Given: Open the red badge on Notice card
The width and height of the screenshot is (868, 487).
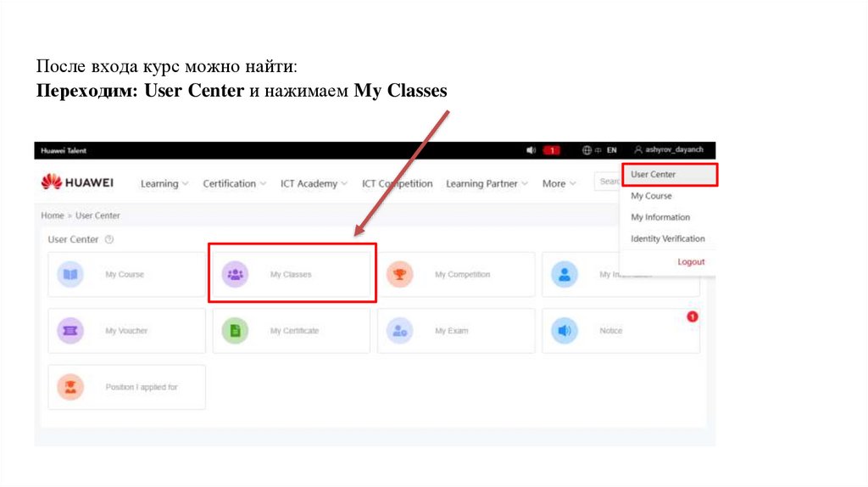Looking at the screenshot, I should pyautogui.click(x=692, y=317).
